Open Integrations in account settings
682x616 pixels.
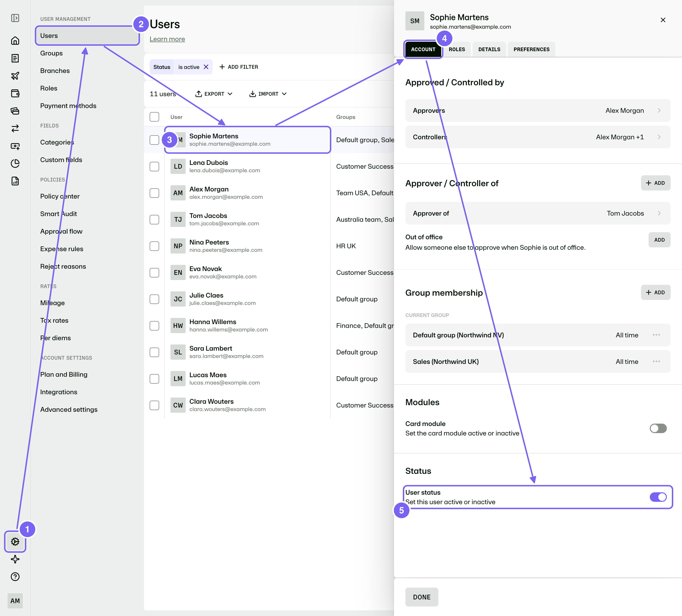pyautogui.click(x=58, y=392)
